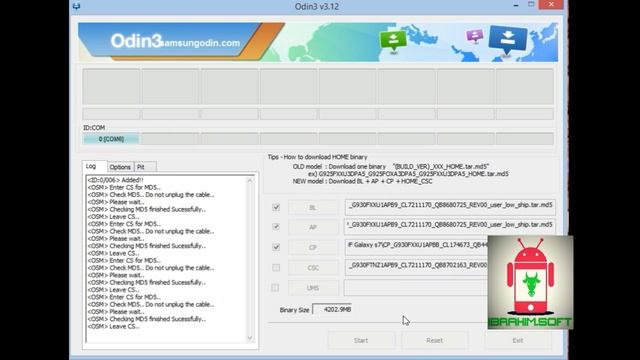The height and width of the screenshot is (360, 640).
Task: Close the Odin3 window
Action: pos(551,4)
